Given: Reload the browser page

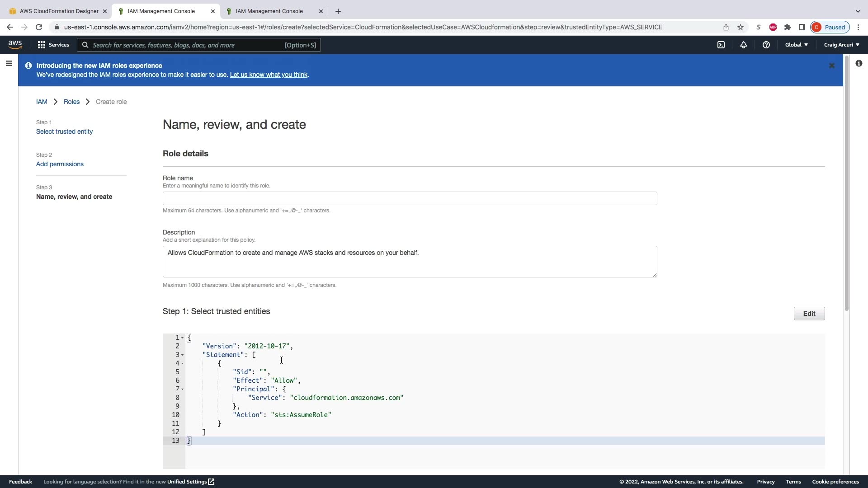Looking at the screenshot, I should [x=39, y=27].
